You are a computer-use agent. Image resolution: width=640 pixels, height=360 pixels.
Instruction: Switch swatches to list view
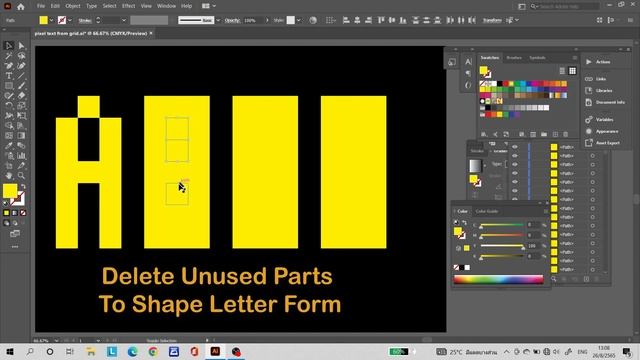(562, 71)
